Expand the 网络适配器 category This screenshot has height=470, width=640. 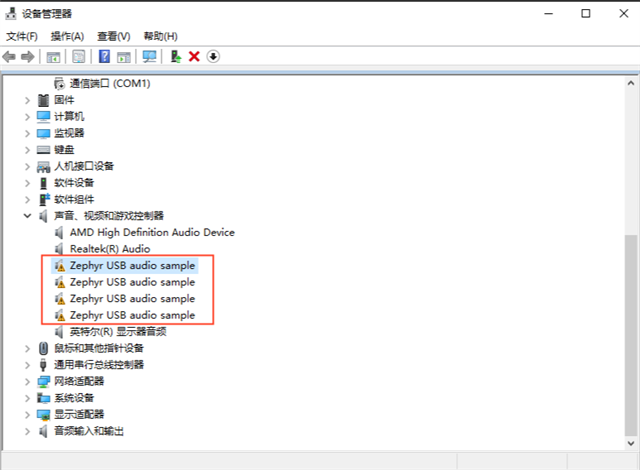(x=27, y=382)
